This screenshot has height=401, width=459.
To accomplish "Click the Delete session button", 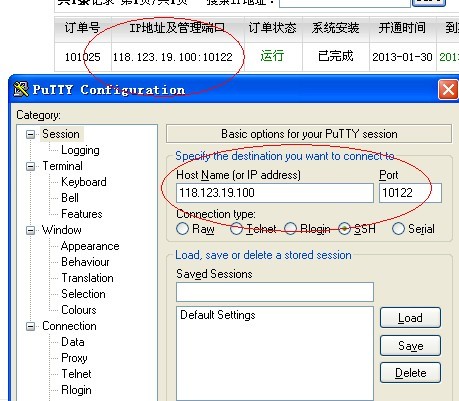I will coord(410,373).
